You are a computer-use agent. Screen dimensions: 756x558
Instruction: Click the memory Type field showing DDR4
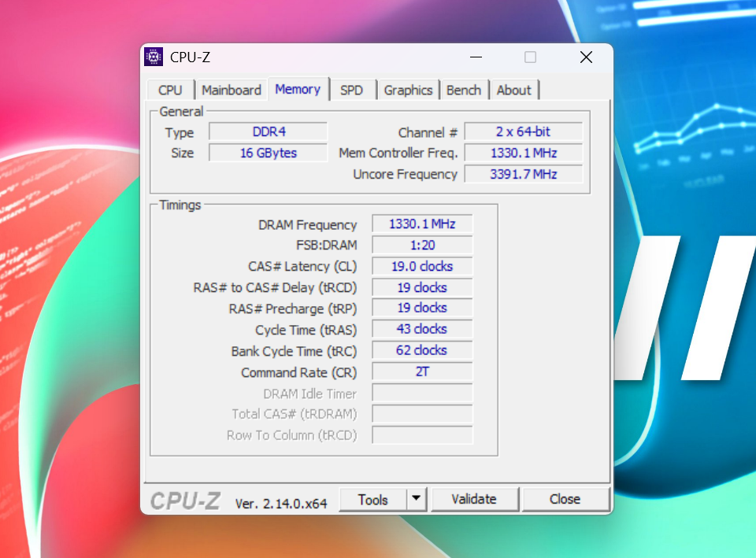268,131
